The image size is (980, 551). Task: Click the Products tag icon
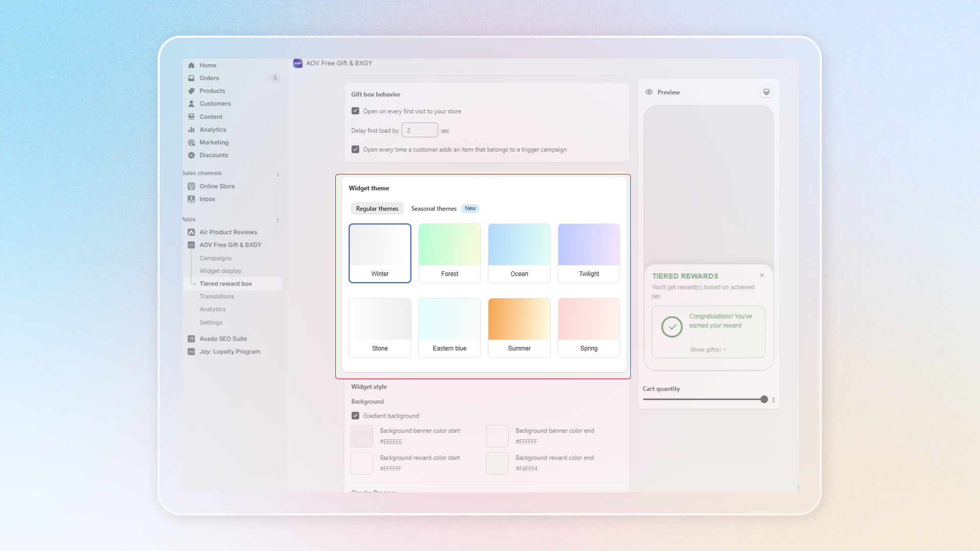pyautogui.click(x=191, y=91)
